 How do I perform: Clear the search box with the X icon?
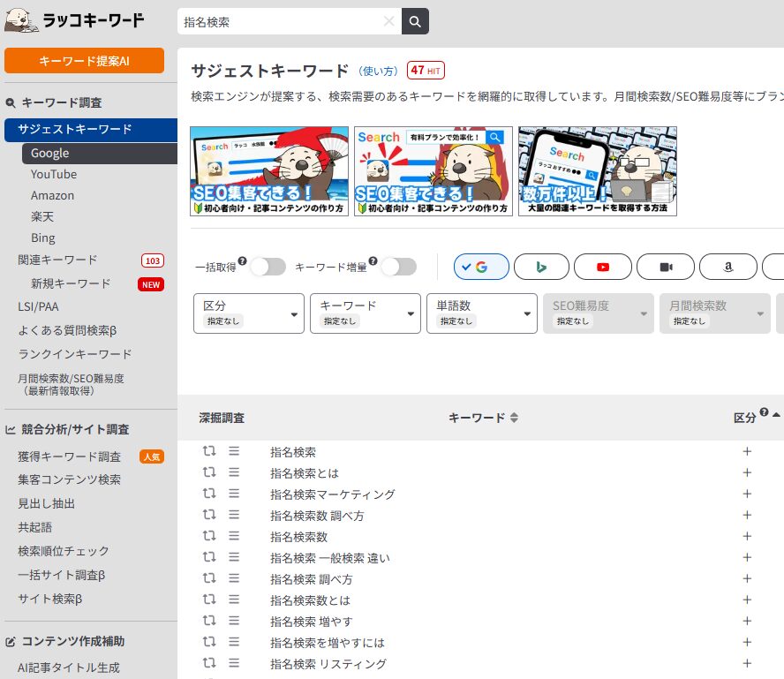(388, 21)
